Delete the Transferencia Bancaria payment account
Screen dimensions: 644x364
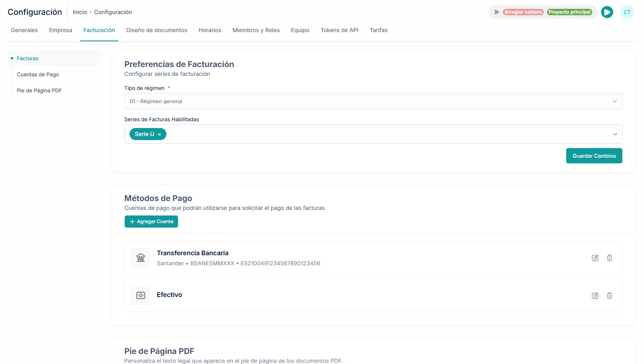tap(610, 258)
